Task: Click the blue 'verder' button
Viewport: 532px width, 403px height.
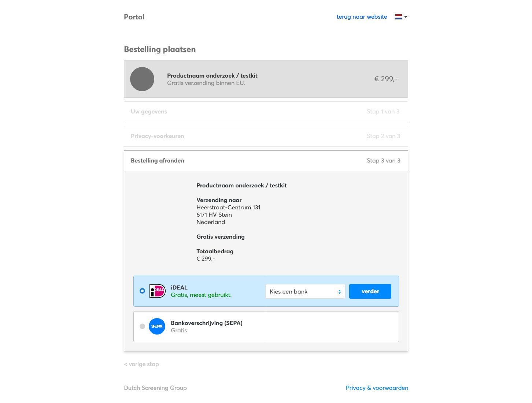Action: point(370,291)
